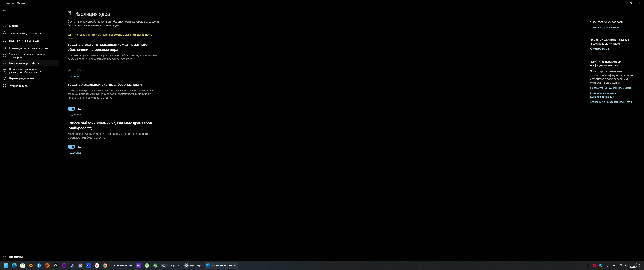Click the back arrow icon
The height and width of the screenshot is (270, 644).
coord(4,10)
